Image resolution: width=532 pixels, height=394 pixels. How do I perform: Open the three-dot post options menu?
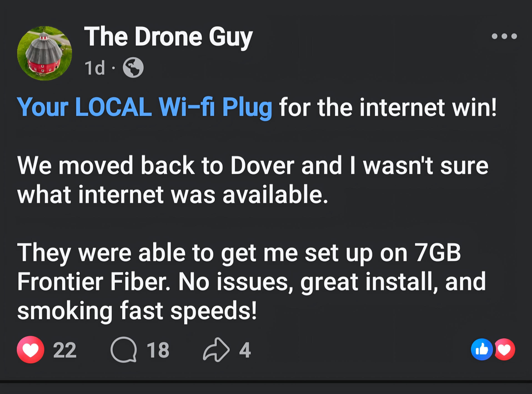point(504,36)
